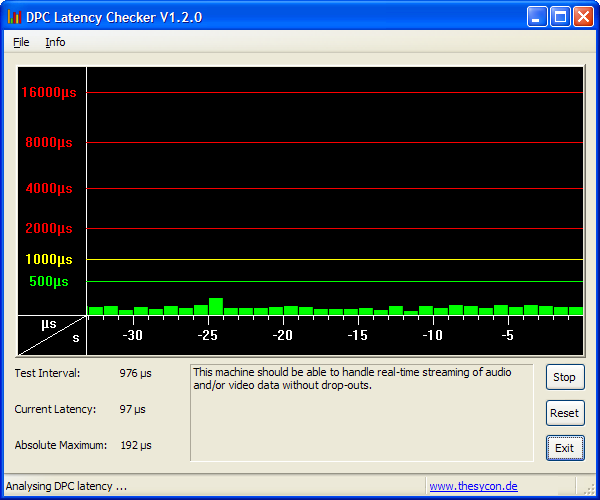Open the File menu
This screenshot has height=500, width=600.
tap(21, 42)
